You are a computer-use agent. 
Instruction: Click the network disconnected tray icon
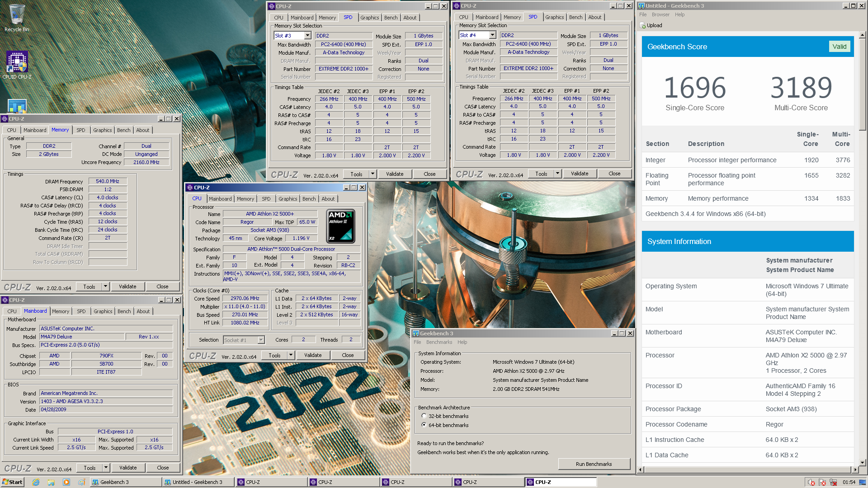[x=833, y=482]
